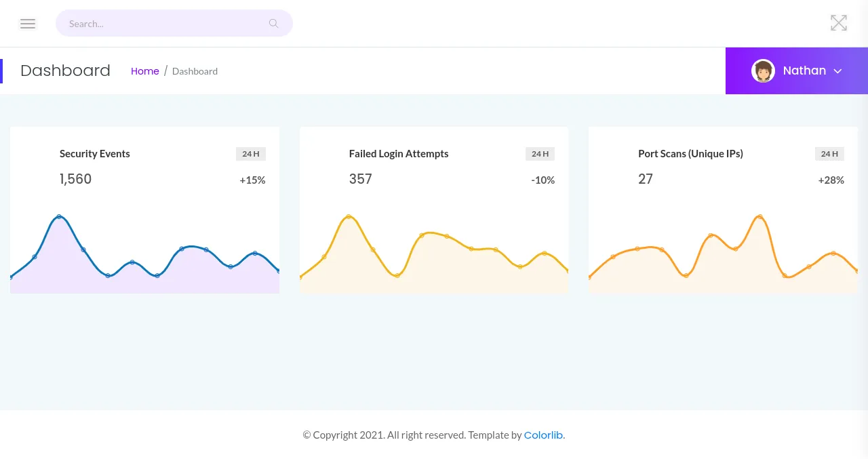Open the Nathan account menu
This screenshot has width=868, height=459.
pos(804,71)
